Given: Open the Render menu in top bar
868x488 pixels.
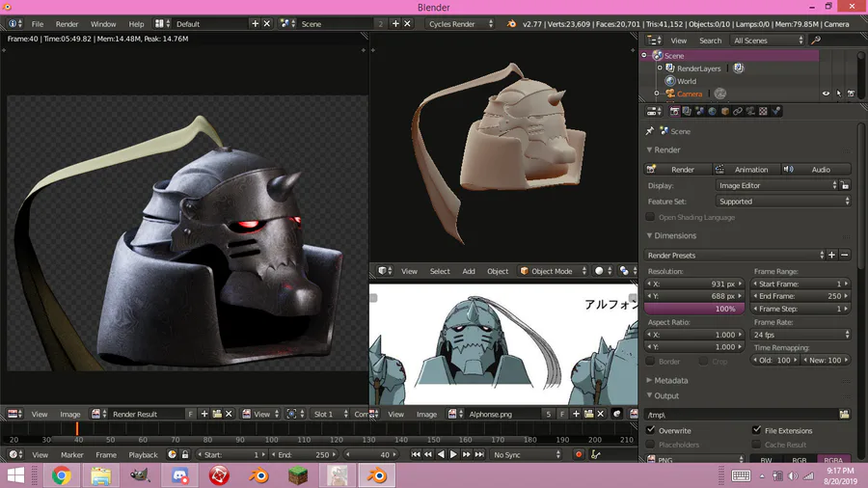Looking at the screenshot, I should coord(67,23).
